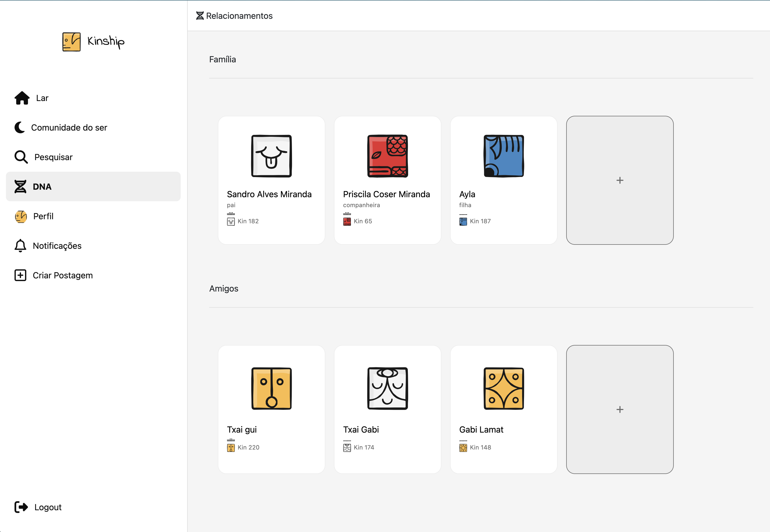
Task: Click the Logout arrow icon
Action: 21,507
